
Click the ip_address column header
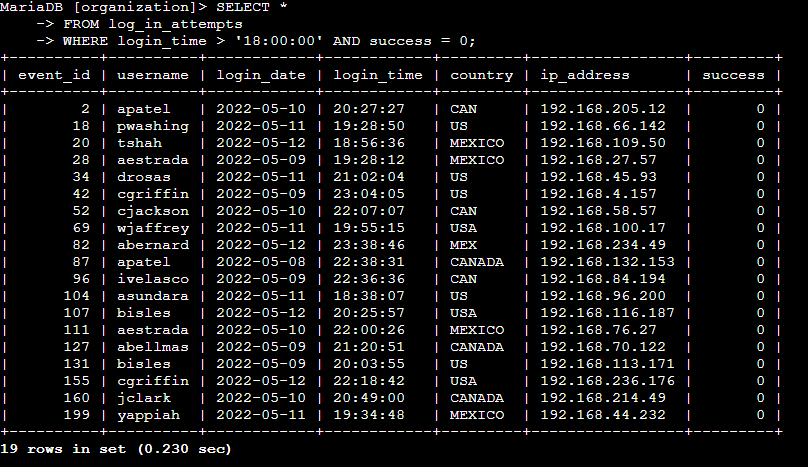coord(585,75)
